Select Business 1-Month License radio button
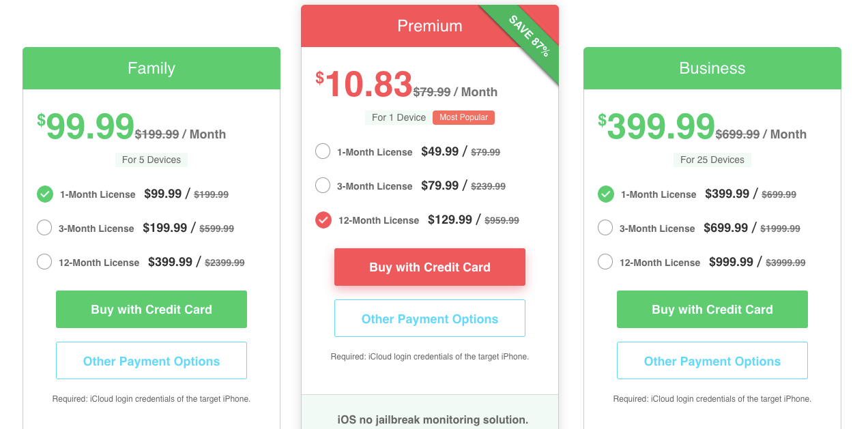This screenshot has width=868, height=429. pos(605,194)
